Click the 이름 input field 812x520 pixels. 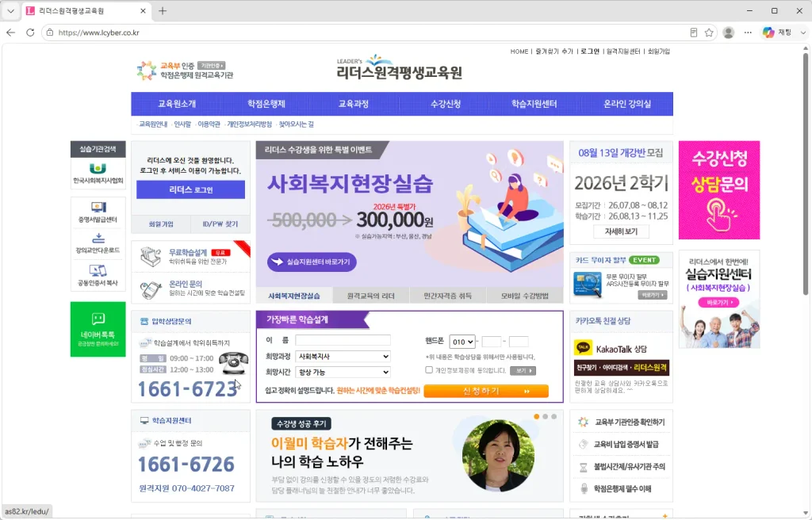point(343,340)
